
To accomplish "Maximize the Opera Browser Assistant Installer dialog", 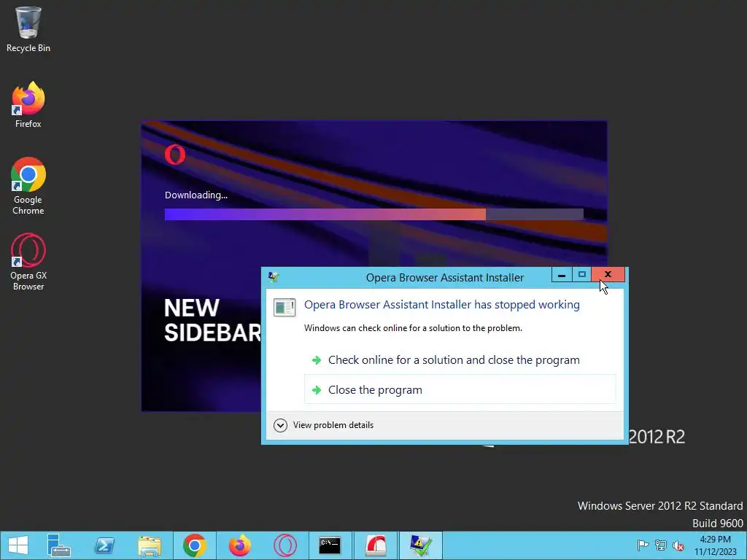I will [581, 275].
